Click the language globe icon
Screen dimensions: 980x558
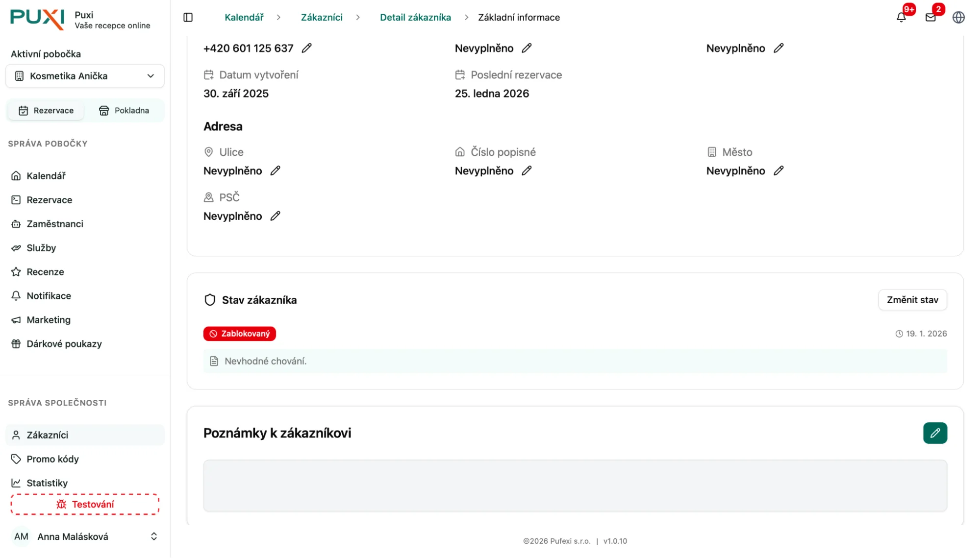coord(958,17)
